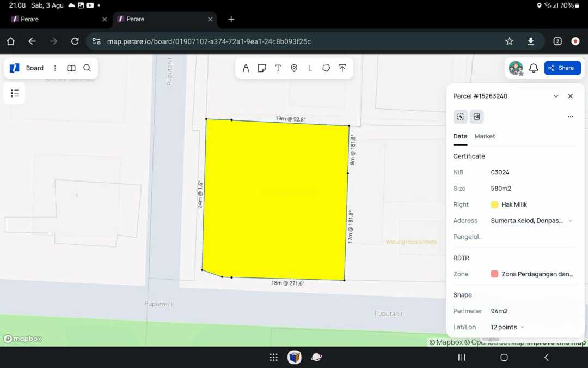This screenshot has width=588, height=368.
Task: Click the blue Share button
Action: (x=562, y=68)
